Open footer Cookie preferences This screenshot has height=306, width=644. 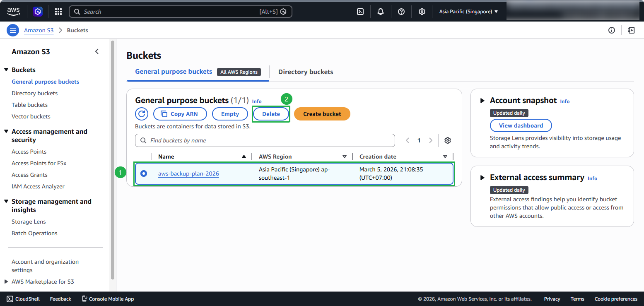tap(616, 299)
